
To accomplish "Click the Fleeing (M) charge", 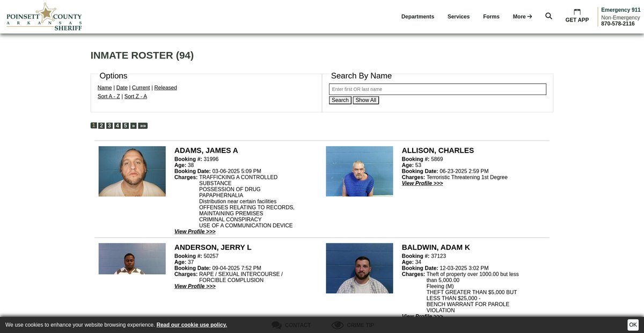I will point(440,286).
